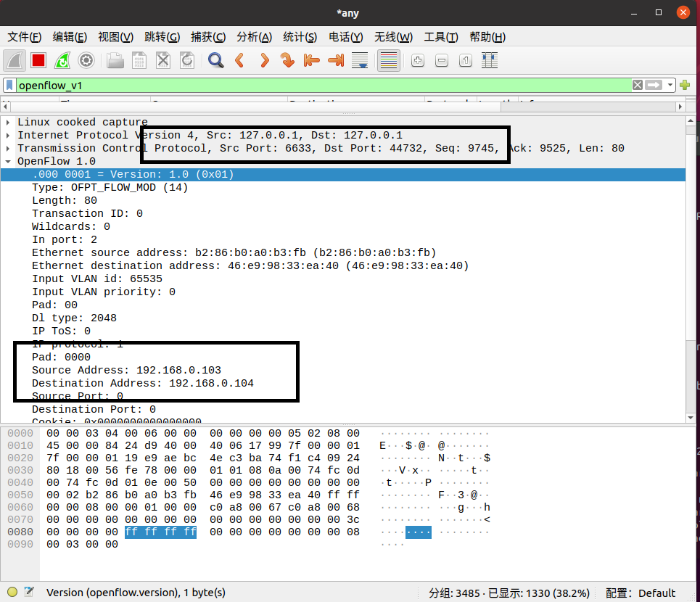Click the expert information status circle
700x602 pixels.
click(12, 592)
